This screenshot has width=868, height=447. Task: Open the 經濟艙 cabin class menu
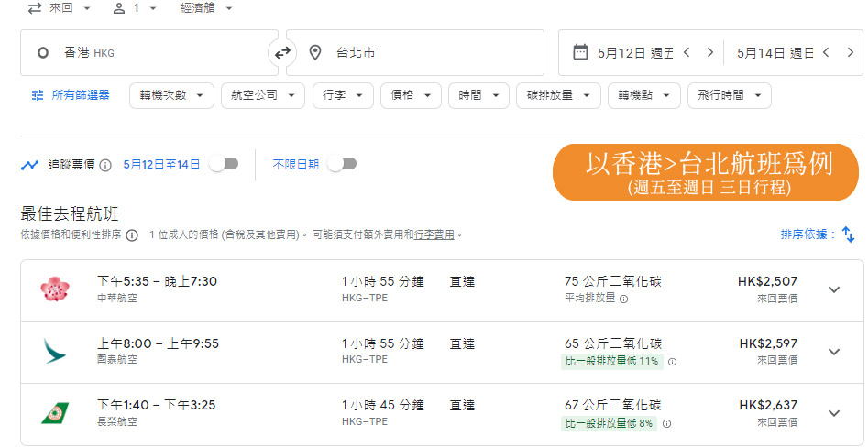coord(206,8)
